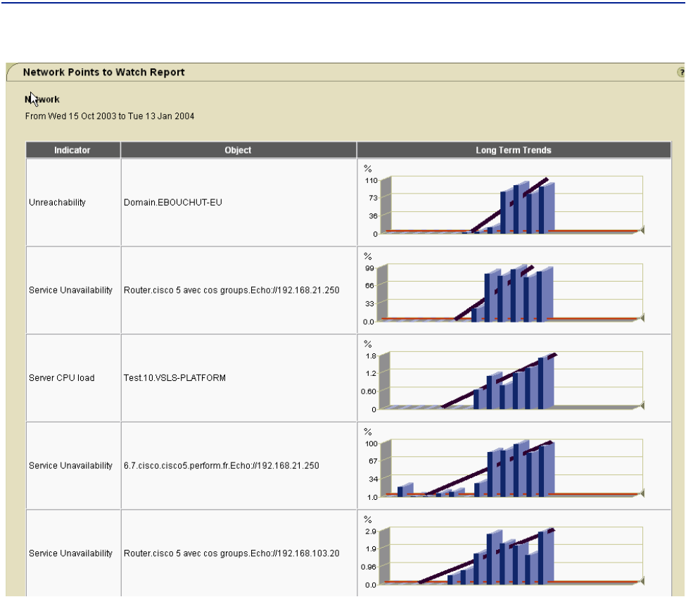The height and width of the screenshot is (616, 686).
Task: Sort by the Indicator column header
Action: 72,150
